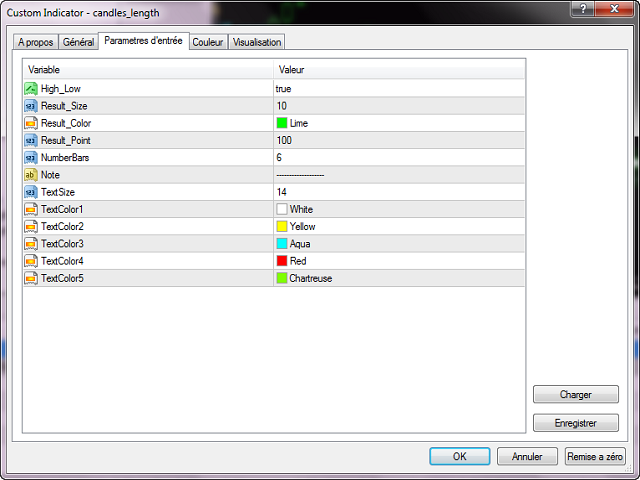Image resolution: width=640 pixels, height=480 pixels.
Task: Confirm with the OK button
Action: pos(460,456)
